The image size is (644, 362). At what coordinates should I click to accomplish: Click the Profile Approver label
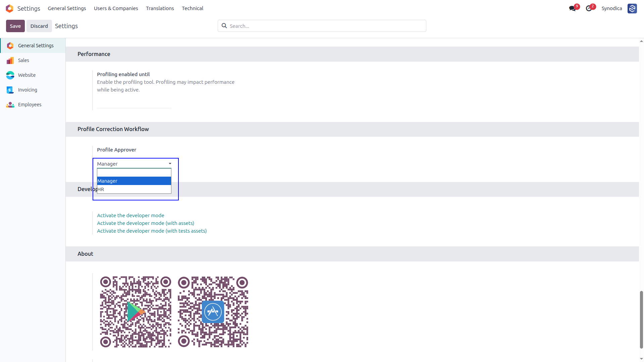pyautogui.click(x=117, y=150)
